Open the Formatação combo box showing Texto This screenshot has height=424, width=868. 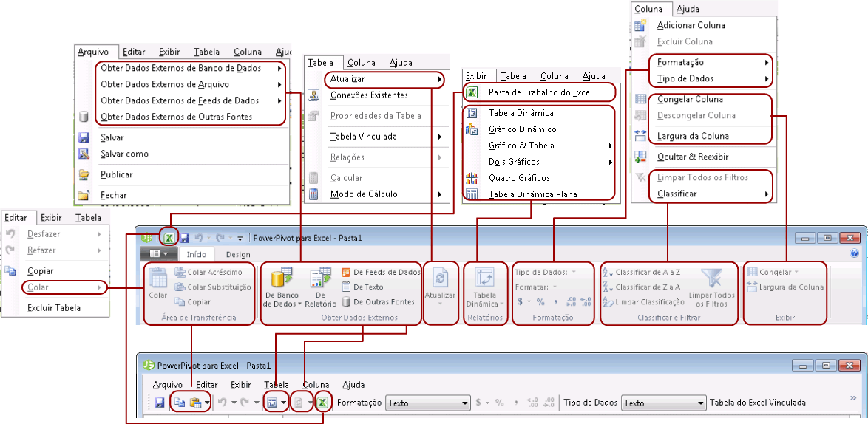[x=427, y=403]
